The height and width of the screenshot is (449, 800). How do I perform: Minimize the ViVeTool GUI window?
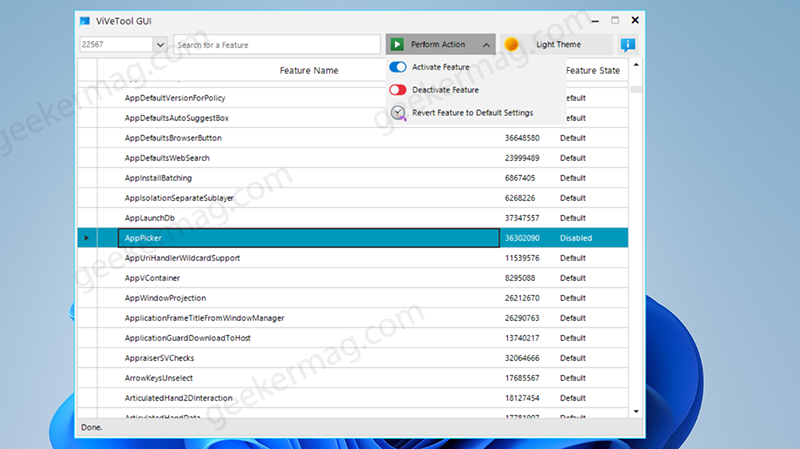coord(595,21)
